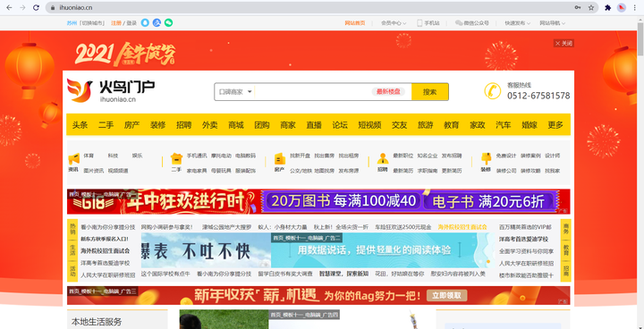The width and height of the screenshot is (644, 329).
Task: Select the 活动 side tab
Action: tap(72, 272)
